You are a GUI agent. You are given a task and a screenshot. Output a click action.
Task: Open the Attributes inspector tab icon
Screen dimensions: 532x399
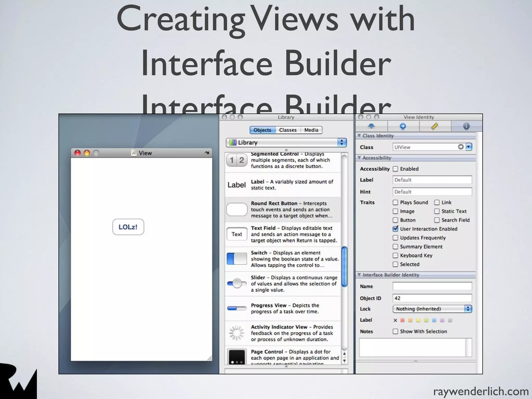click(x=371, y=126)
